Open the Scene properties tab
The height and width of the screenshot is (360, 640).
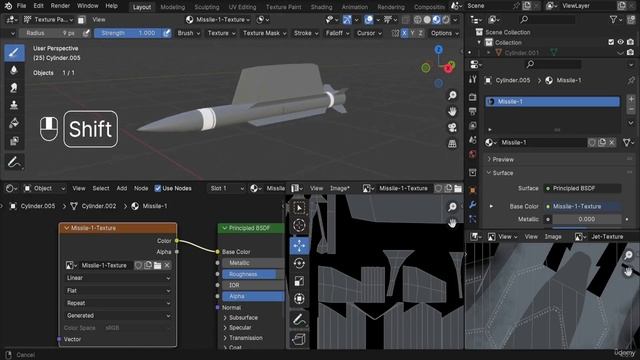(473, 140)
